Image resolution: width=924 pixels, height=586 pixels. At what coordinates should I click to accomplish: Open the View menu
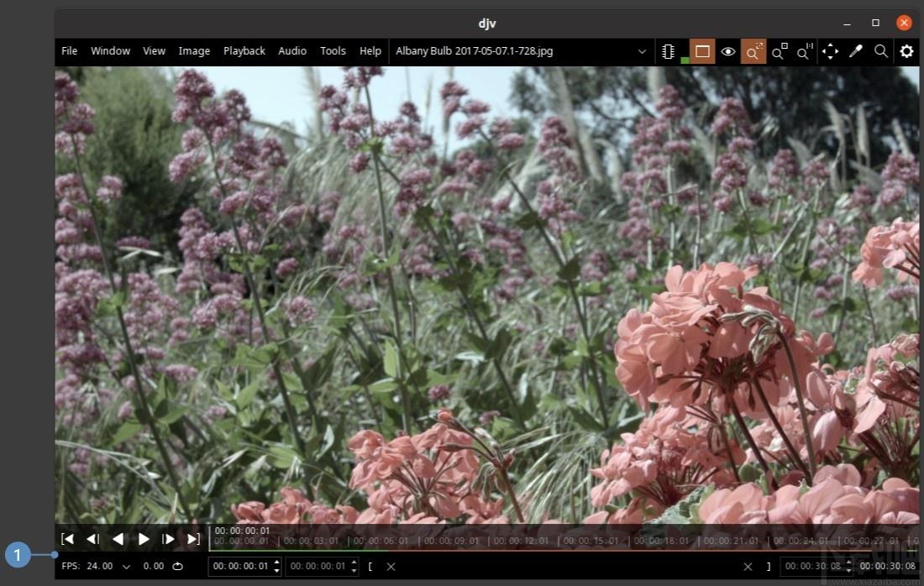pyautogui.click(x=154, y=51)
